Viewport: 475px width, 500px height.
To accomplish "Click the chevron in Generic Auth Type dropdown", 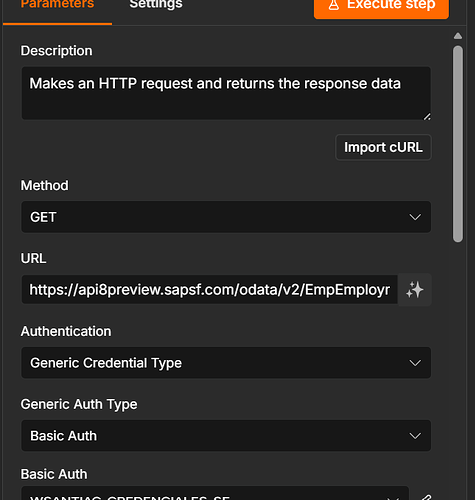I will [415, 436].
